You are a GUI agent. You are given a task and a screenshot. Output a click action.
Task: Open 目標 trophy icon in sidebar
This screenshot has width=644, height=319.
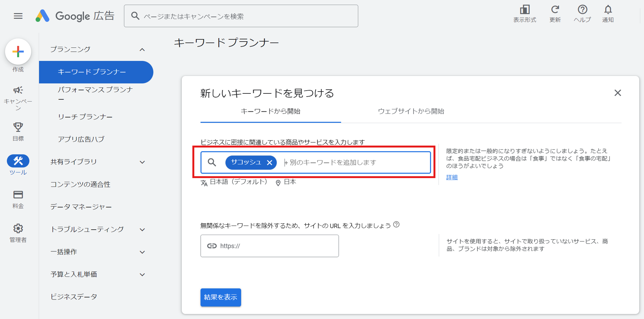[x=18, y=127]
